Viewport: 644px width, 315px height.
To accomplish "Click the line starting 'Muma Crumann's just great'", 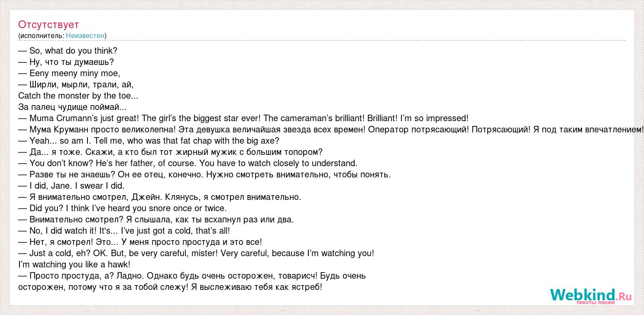I will point(243,119).
